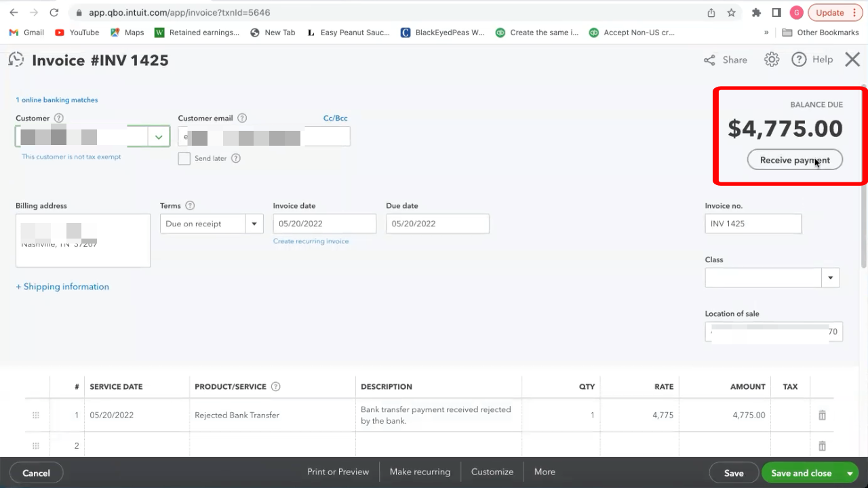
Task: Expand + Shipping information link
Action: point(62,287)
